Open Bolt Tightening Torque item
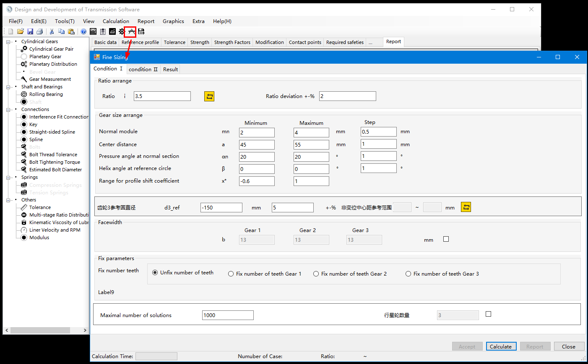Viewport: 588px width, 364px height. click(x=55, y=162)
